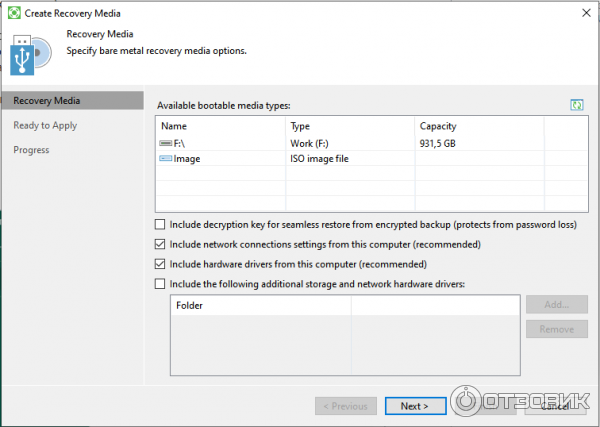Click the Next button
This screenshot has width=600, height=427.
click(416, 406)
